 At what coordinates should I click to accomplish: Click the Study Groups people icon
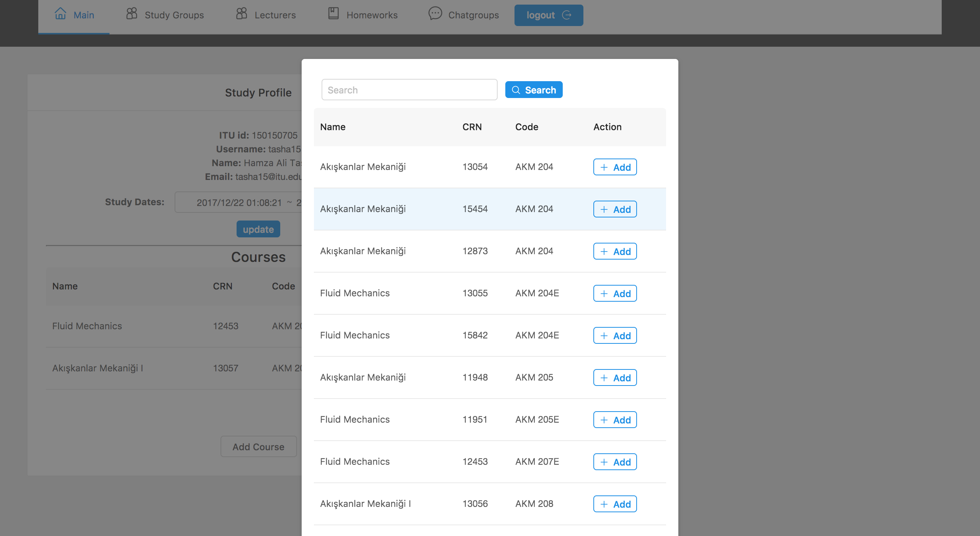[x=132, y=14]
